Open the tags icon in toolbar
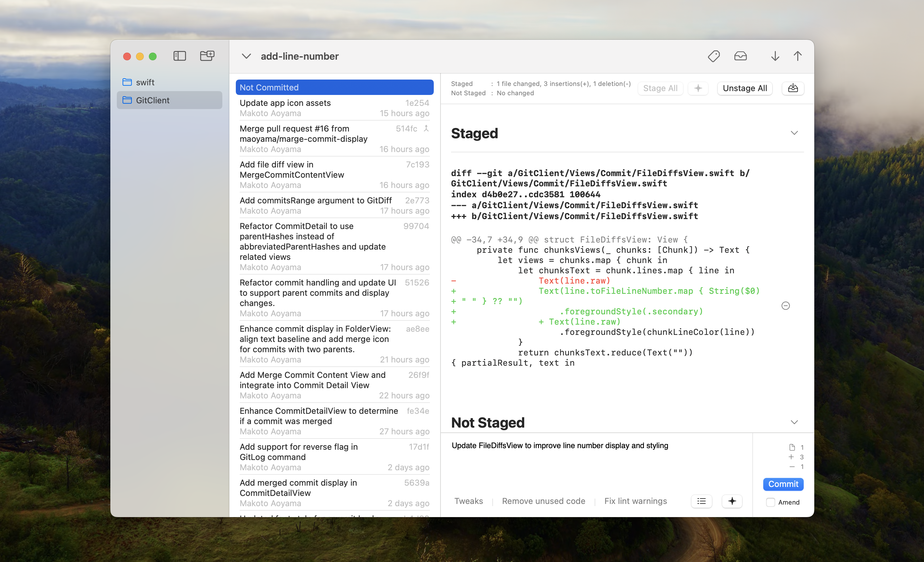 point(714,56)
